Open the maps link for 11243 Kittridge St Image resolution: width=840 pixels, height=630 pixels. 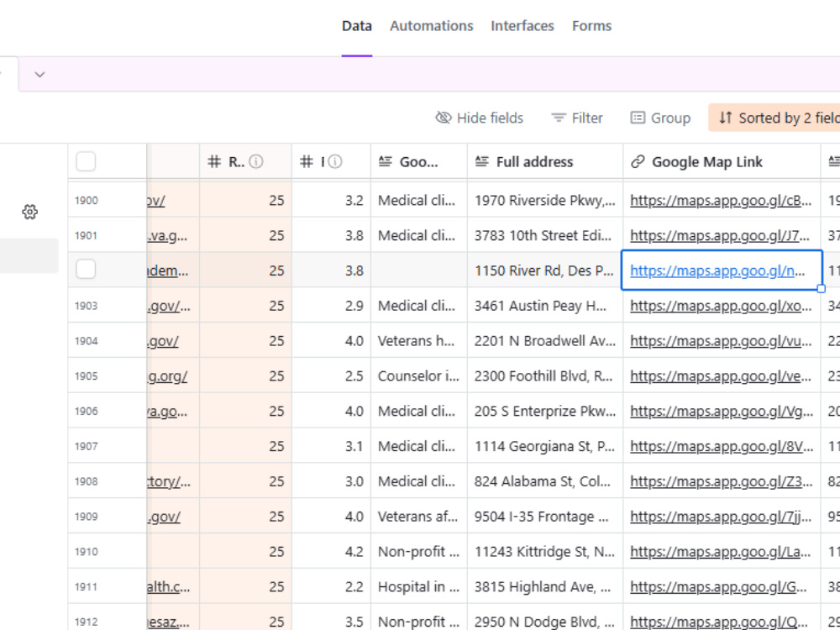721,552
